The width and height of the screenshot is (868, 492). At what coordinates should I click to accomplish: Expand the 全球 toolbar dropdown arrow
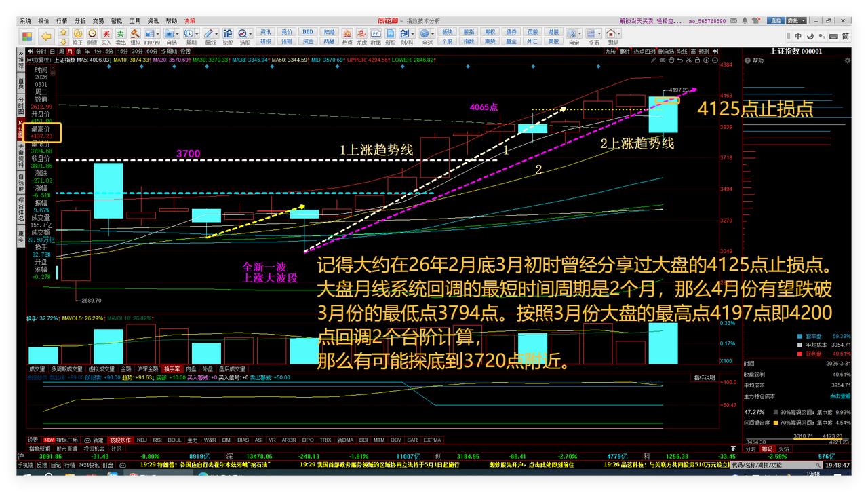tap(434, 33)
